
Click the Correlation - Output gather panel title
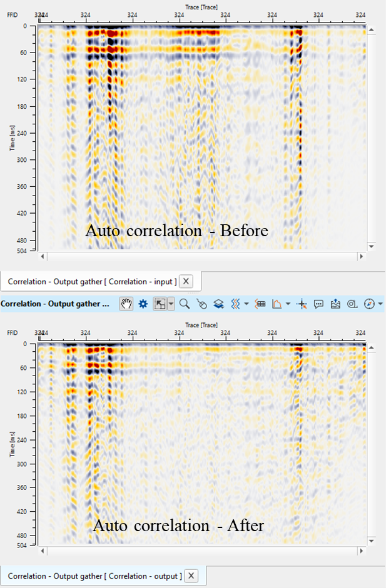point(55,304)
